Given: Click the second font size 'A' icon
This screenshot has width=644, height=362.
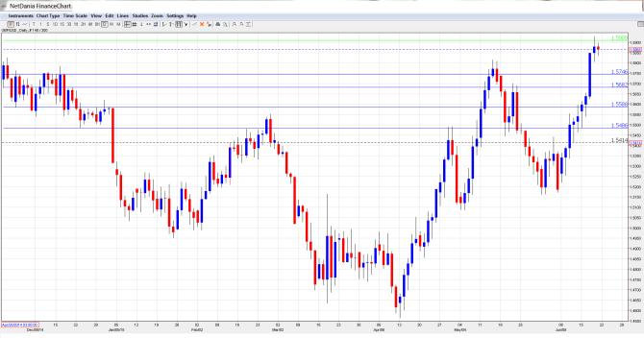Looking at the screenshot, I should (x=241, y=25).
